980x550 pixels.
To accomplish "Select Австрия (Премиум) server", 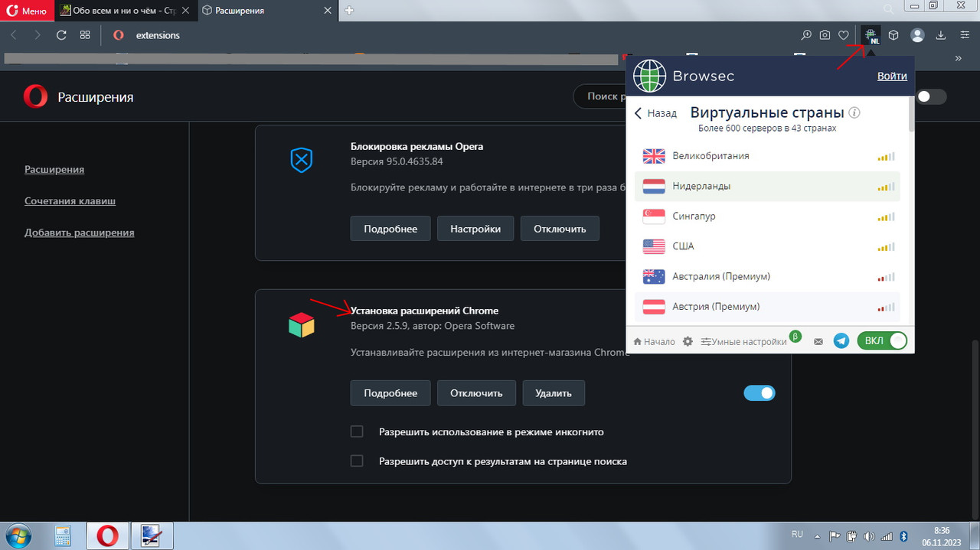I will 767,306.
